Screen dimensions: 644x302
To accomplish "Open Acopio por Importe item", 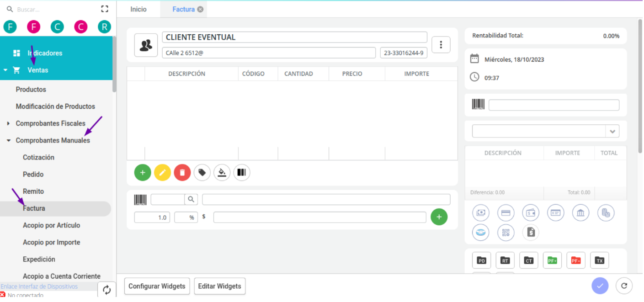I will pyautogui.click(x=52, y=243).
